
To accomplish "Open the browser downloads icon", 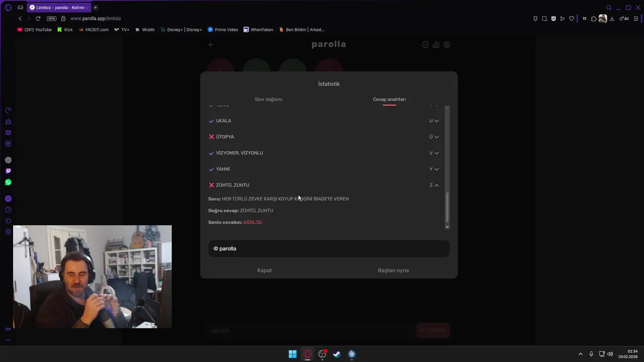I will (612, 19).
